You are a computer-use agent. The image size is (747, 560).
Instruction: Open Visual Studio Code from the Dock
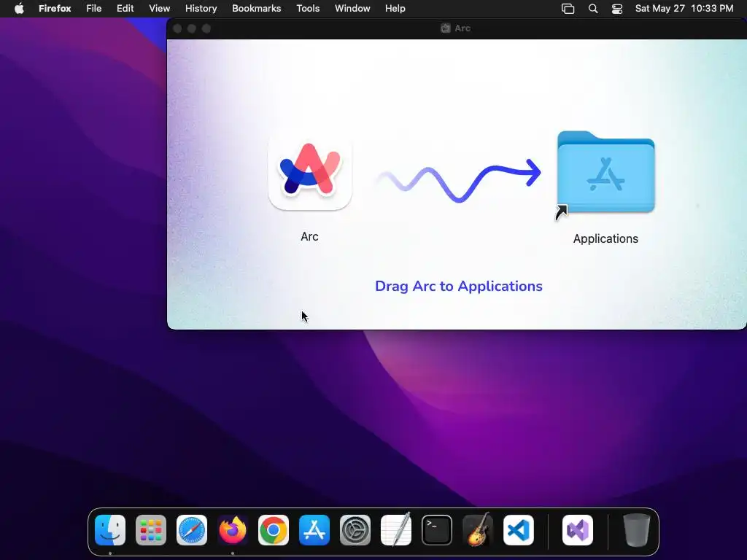[519, 530]
